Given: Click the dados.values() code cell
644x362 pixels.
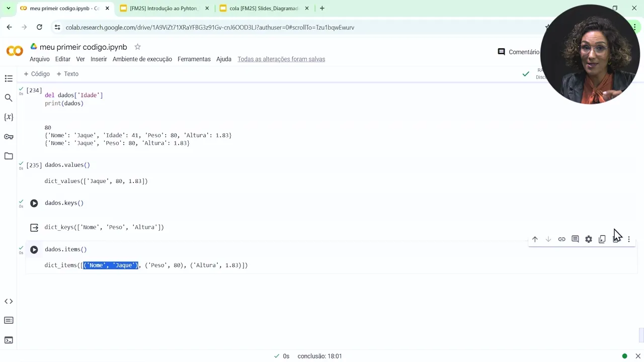Looking at the screenshot, I should (x=67, y=165).
